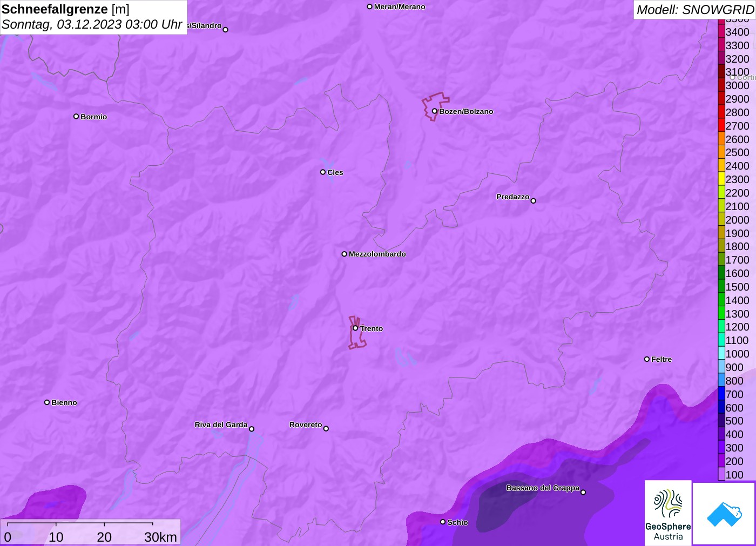
Task: Click the Feltre city marker
Action: 647,359
